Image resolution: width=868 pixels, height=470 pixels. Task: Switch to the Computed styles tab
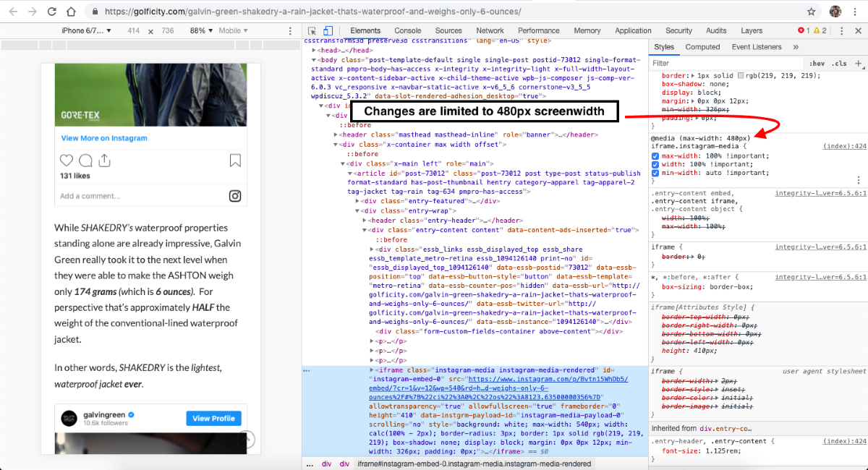[702, 47]
